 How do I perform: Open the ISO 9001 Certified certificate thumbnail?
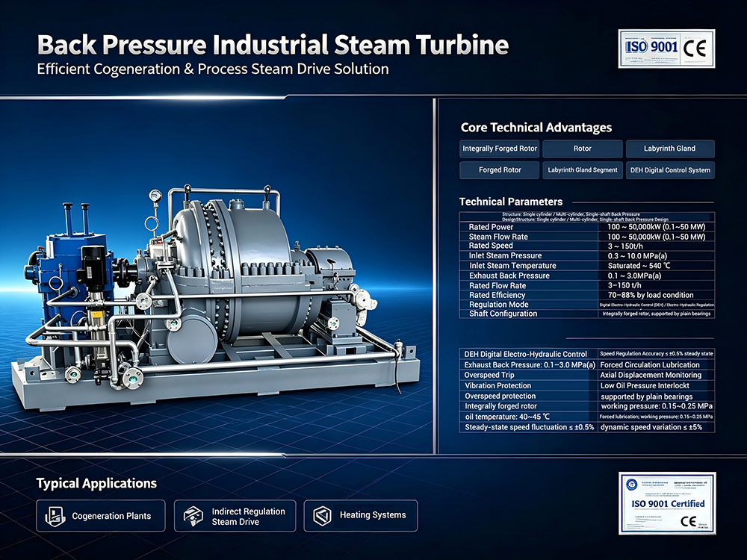coord(667,503)
